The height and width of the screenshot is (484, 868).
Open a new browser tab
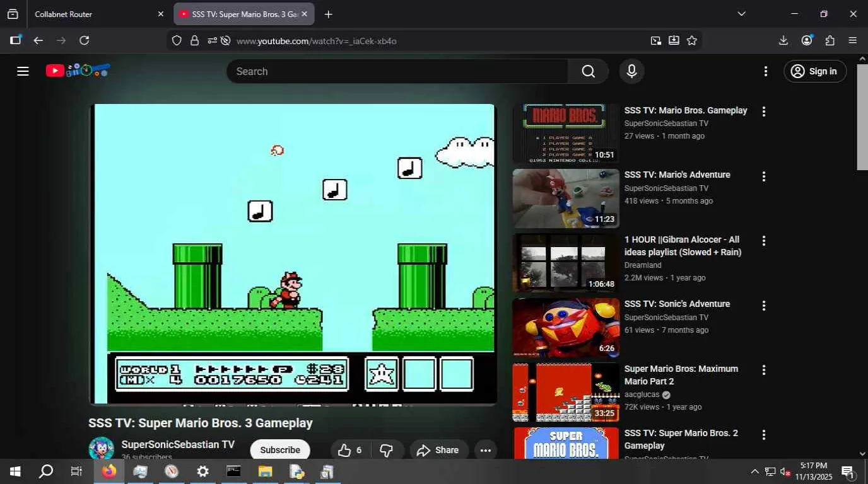tap(328, 14)
